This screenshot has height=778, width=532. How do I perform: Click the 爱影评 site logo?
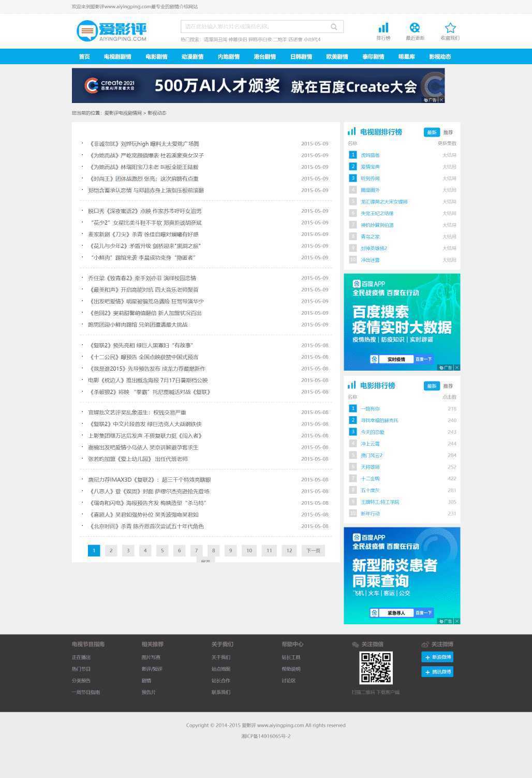click(x=112, y=31)
